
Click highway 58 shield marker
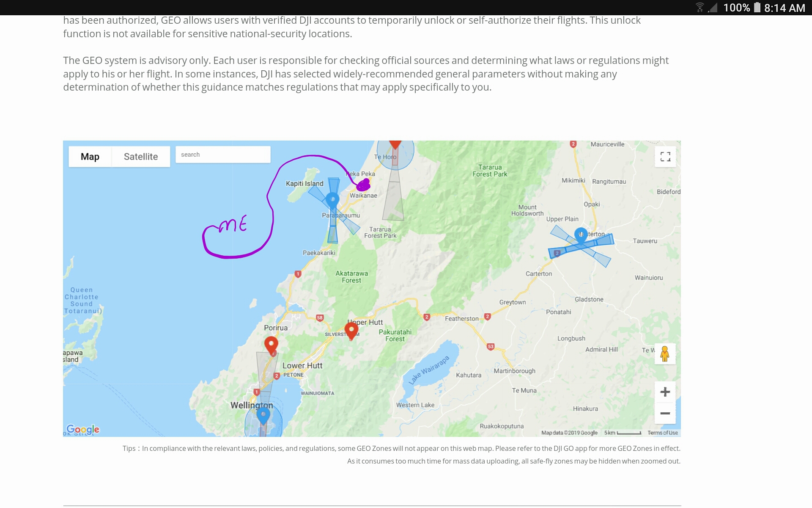tap(320, 317)
